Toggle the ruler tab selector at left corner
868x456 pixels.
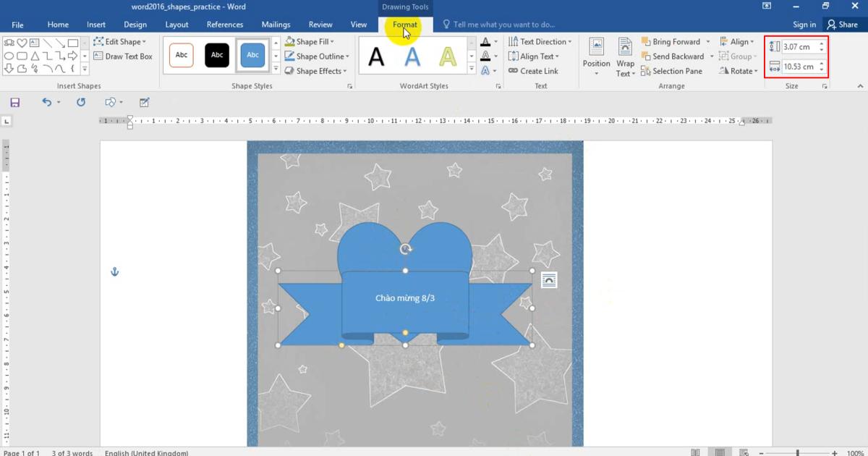pos(7,121)
